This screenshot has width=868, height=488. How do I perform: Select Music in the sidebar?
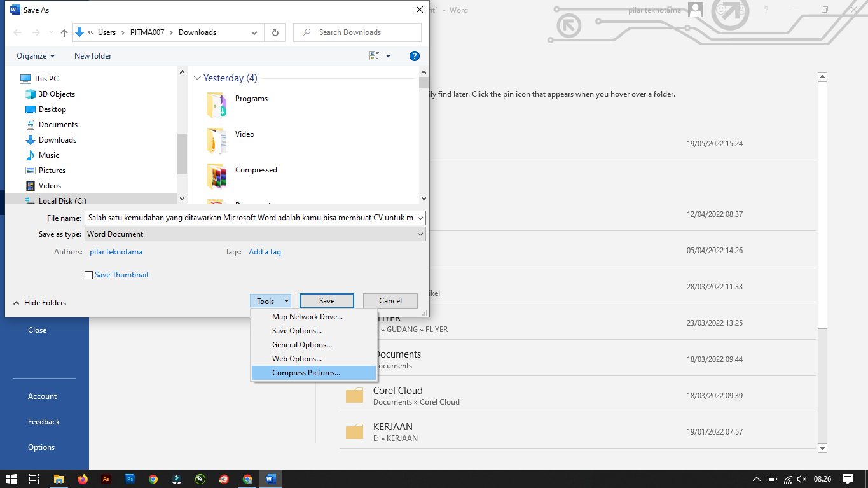[x=49, y=155]
